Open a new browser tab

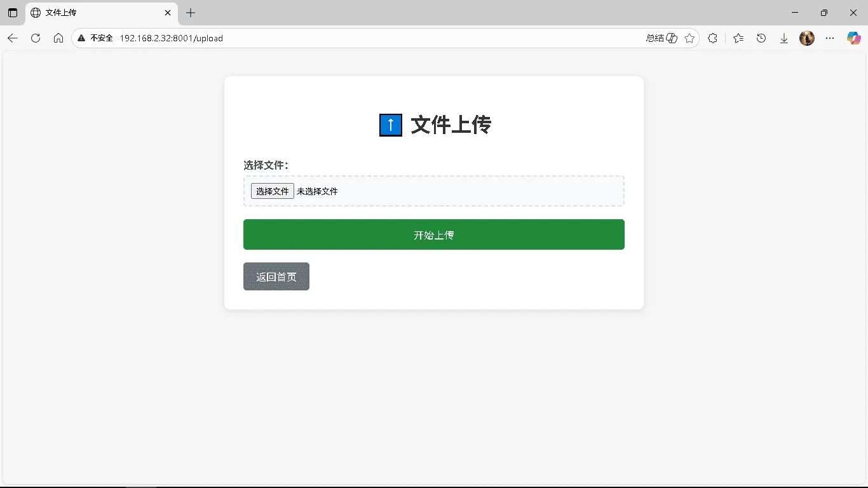tap(190, 13)
